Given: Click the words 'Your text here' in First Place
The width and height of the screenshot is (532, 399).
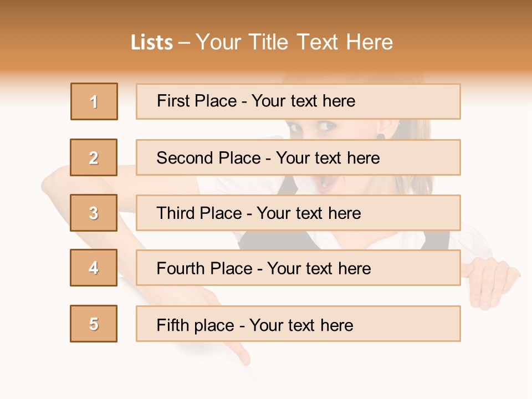Looking at the screenshot, I should click(x=303, y=101).
